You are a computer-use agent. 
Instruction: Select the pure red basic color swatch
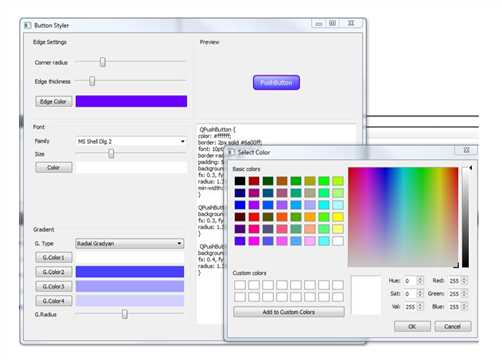click(254, 217)
